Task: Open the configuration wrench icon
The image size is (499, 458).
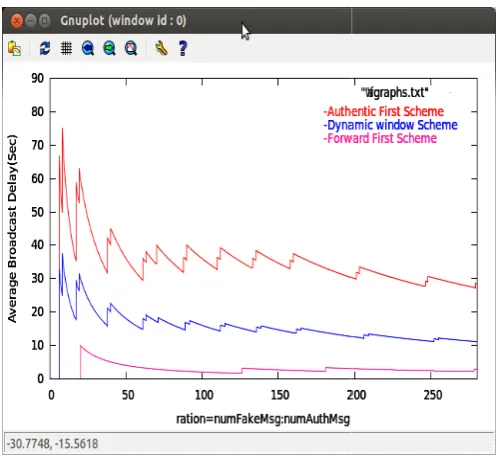Action: [161, 48]
